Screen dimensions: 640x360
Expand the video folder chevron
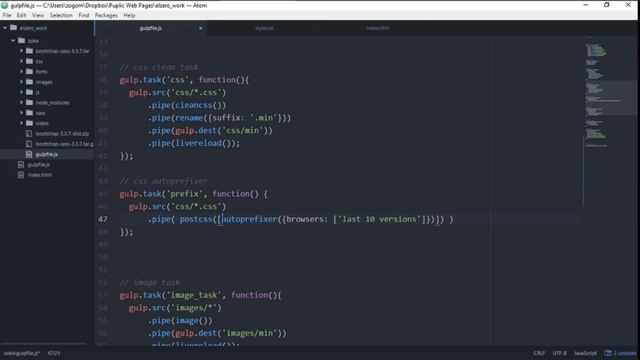pyautogui.click(x=21, y=123)
